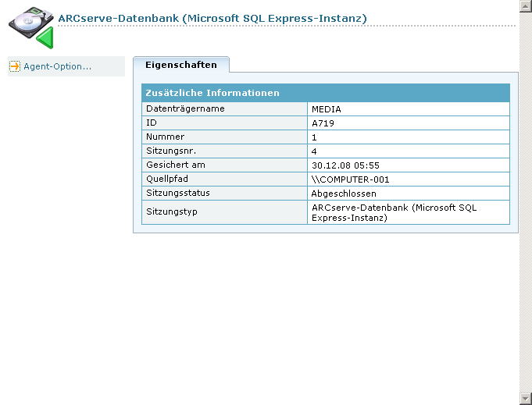Click the Sitzungstyp label
The image size is (532, 405).
point(172,211)
